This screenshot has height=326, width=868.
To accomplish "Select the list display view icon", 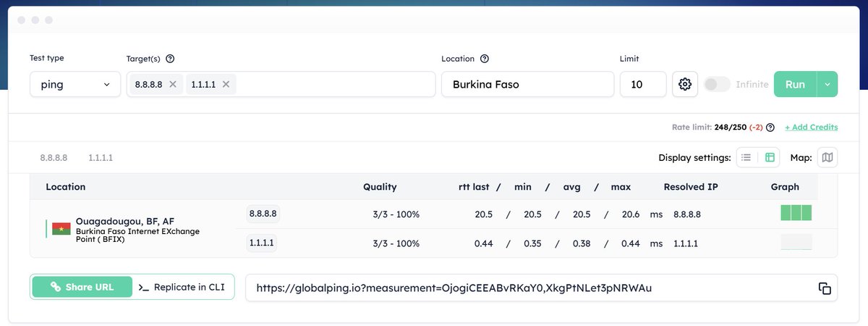I will (746, 157).
